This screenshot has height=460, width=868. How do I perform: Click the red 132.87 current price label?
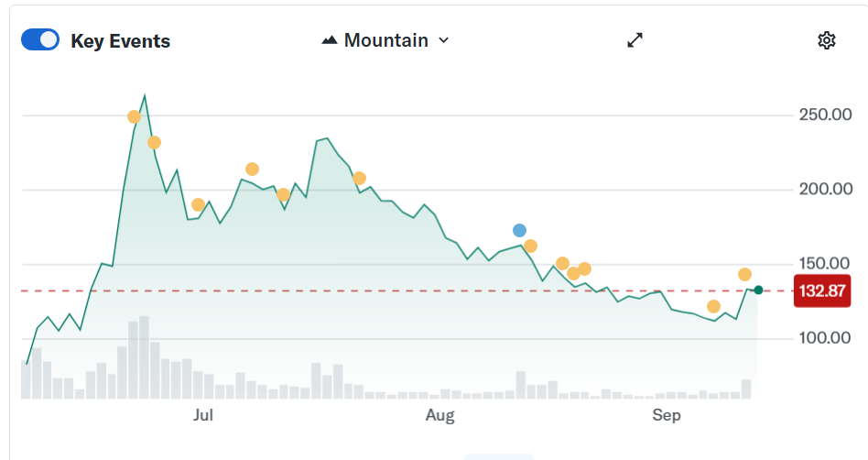(x=822, y=291)
